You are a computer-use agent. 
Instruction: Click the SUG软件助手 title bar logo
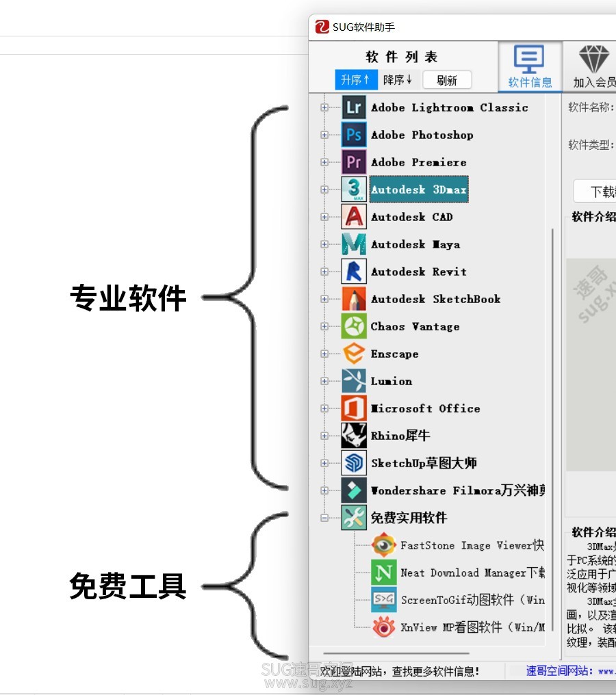[x=322, y=27]
